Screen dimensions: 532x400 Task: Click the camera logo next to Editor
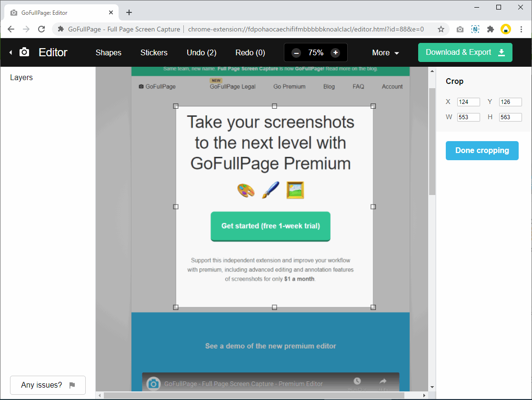[24, 52]
